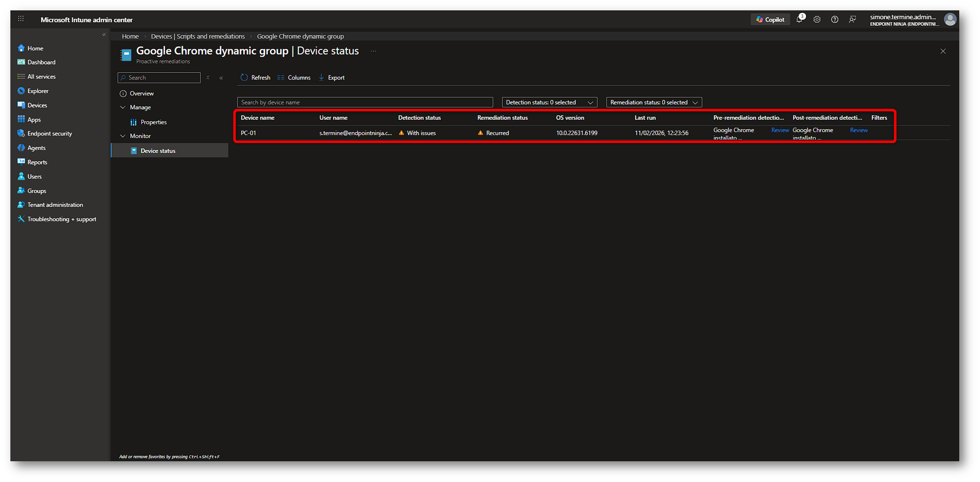This screenshot has width=980, height=482.
Task: Click the Users icon in sidebar
Action: coord(21,176)
